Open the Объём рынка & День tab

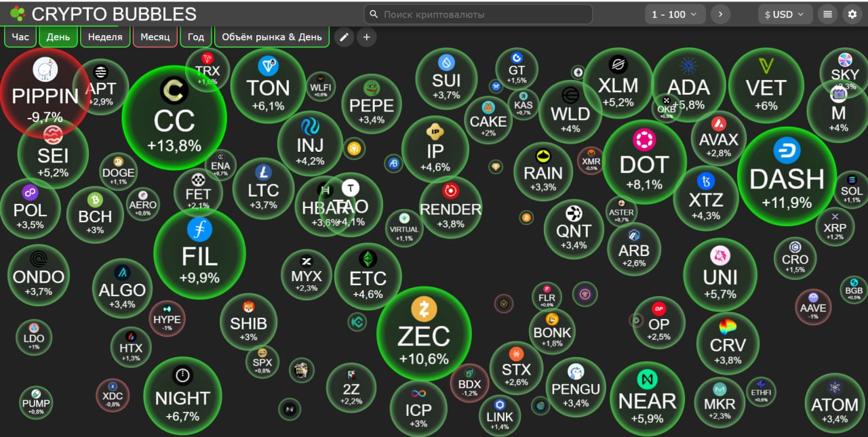272,37
